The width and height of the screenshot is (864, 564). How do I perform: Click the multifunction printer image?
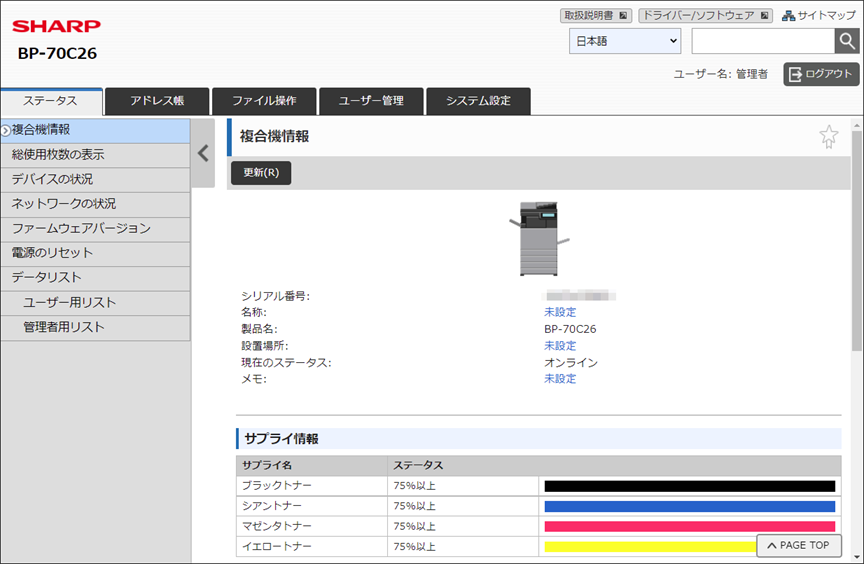click(539, 238)
